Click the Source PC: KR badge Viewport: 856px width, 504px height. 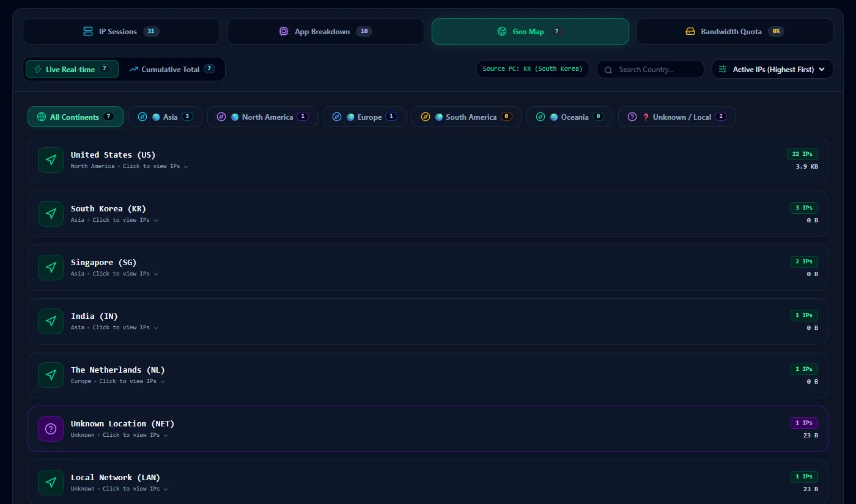tap(533, 69)
